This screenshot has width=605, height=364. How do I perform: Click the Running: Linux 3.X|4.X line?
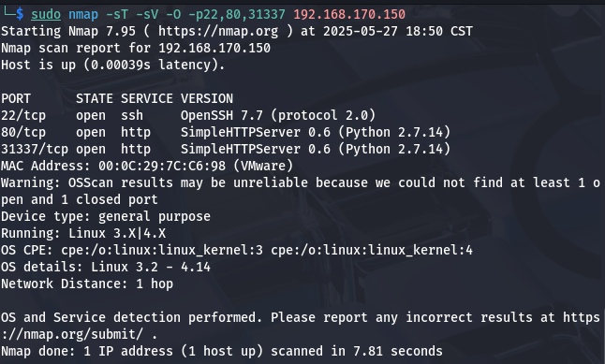tap(83, 233)
